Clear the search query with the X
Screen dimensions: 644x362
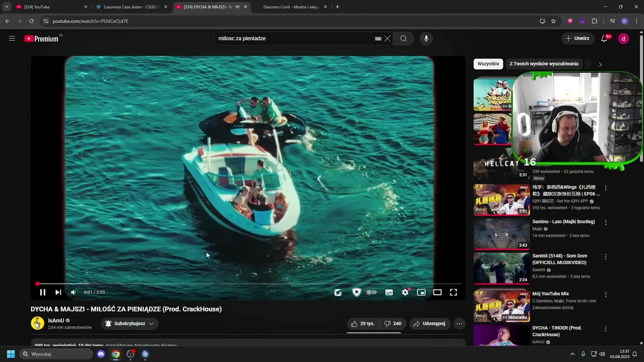pos(387,39)
